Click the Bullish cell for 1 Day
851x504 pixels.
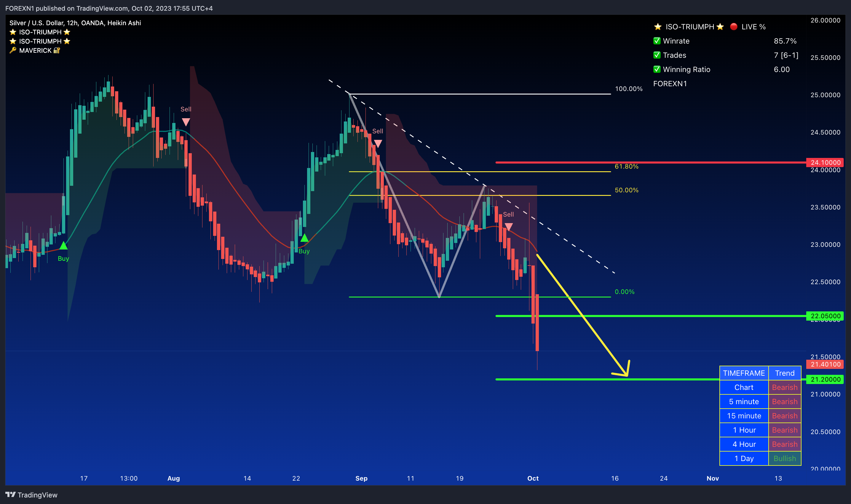tap(785, 459)
